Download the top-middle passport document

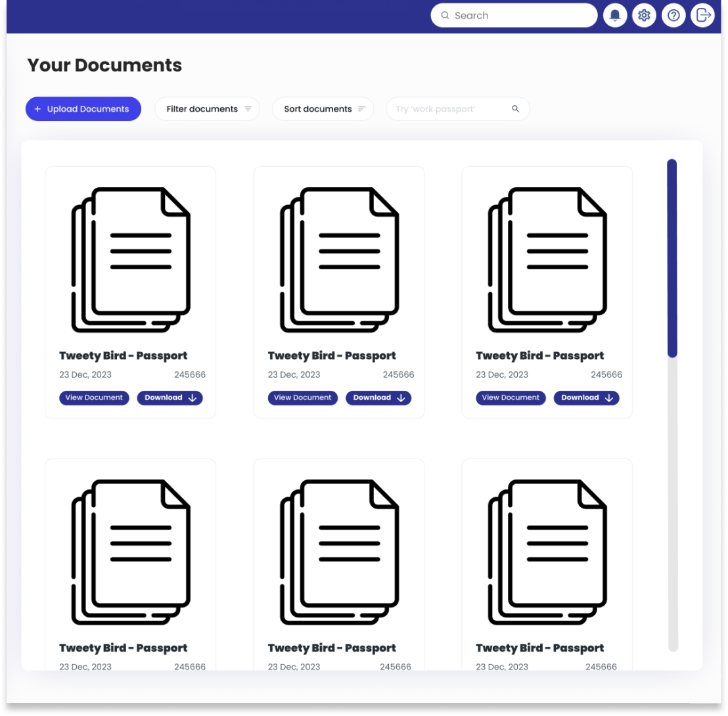(378, 398)
